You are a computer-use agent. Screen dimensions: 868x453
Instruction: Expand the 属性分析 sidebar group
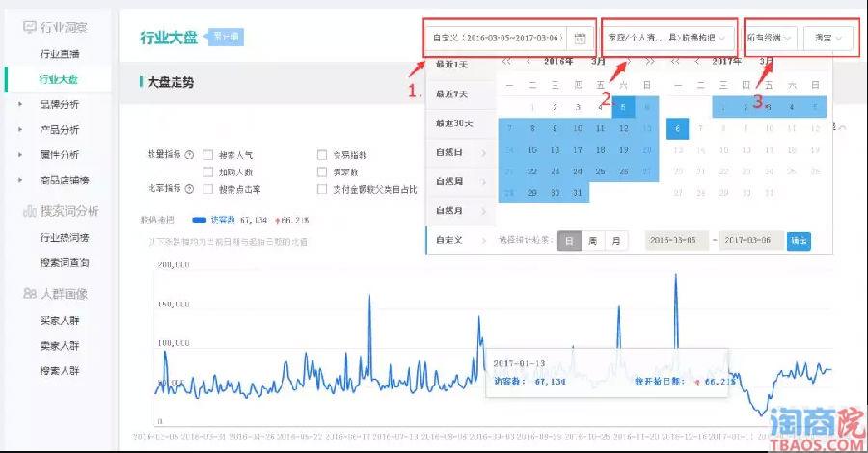20,154
